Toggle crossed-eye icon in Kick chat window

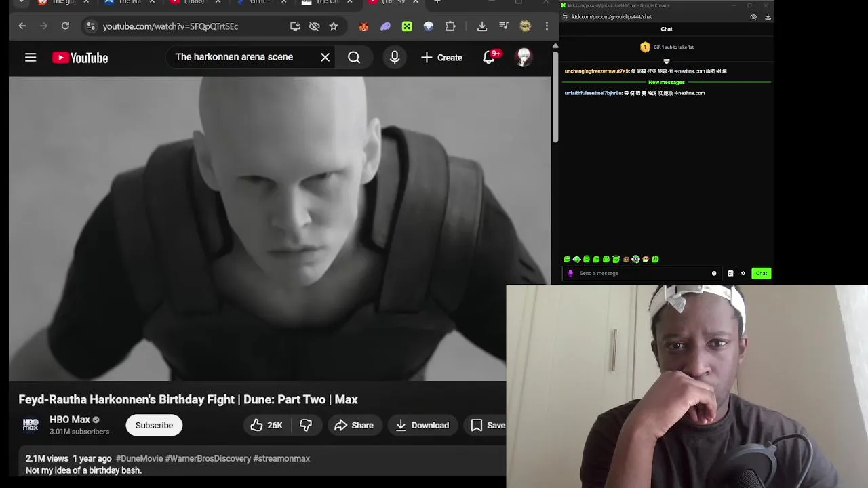[753, 16]
